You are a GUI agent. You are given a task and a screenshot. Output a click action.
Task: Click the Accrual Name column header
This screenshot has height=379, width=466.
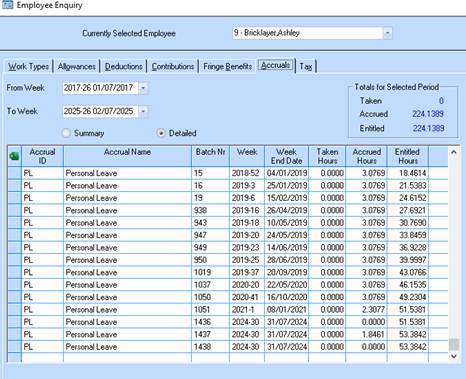point(127,156)
